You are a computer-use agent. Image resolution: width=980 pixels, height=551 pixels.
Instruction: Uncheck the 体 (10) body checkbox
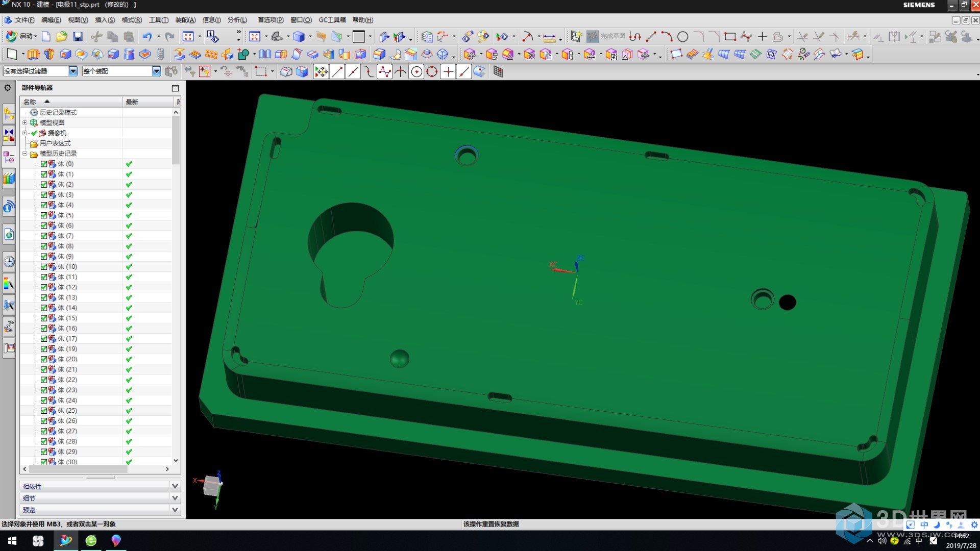point(44,267)
